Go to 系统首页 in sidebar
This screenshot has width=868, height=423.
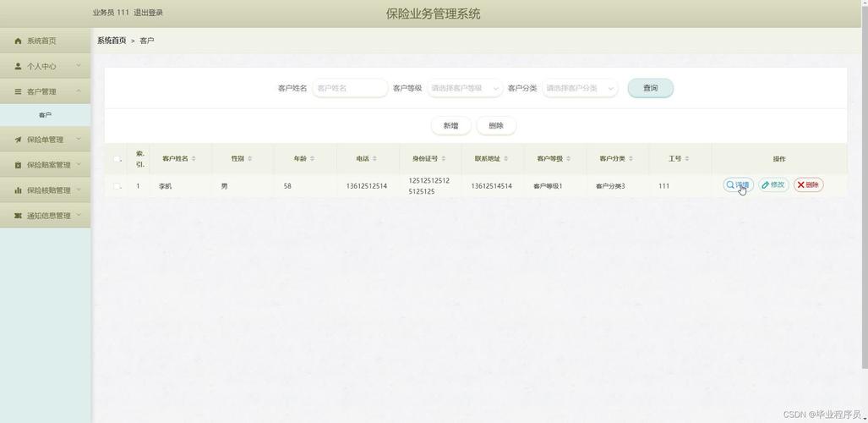click(46, 41)
